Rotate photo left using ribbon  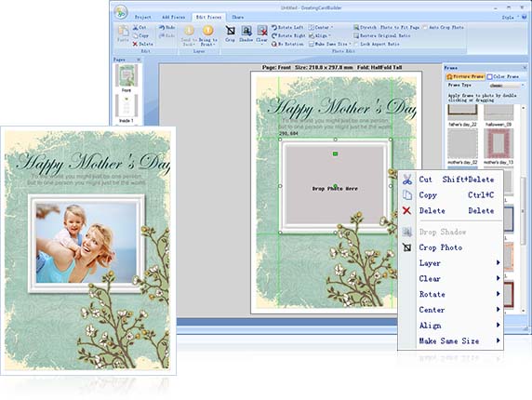[287, 28]
